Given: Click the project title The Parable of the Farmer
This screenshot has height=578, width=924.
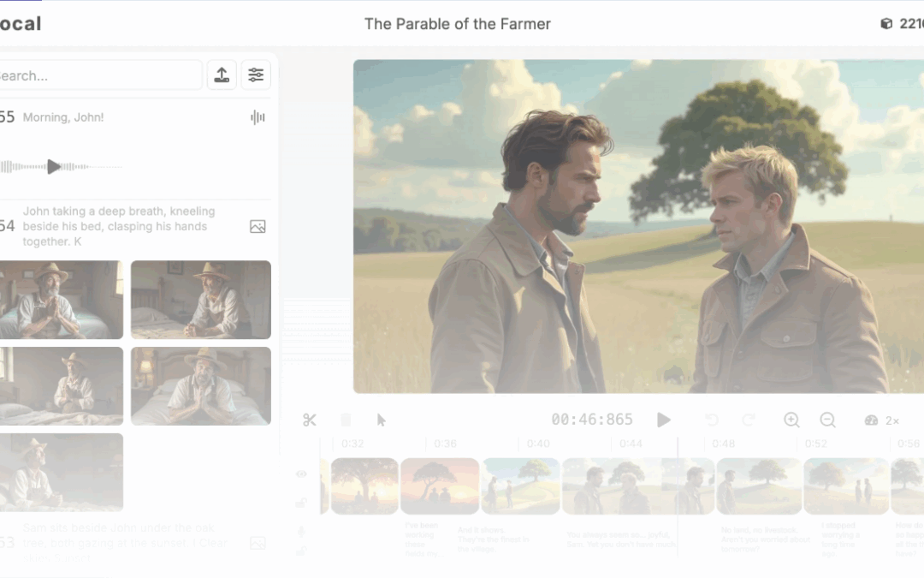Looking at the screenshot, I should coord(457,24).
